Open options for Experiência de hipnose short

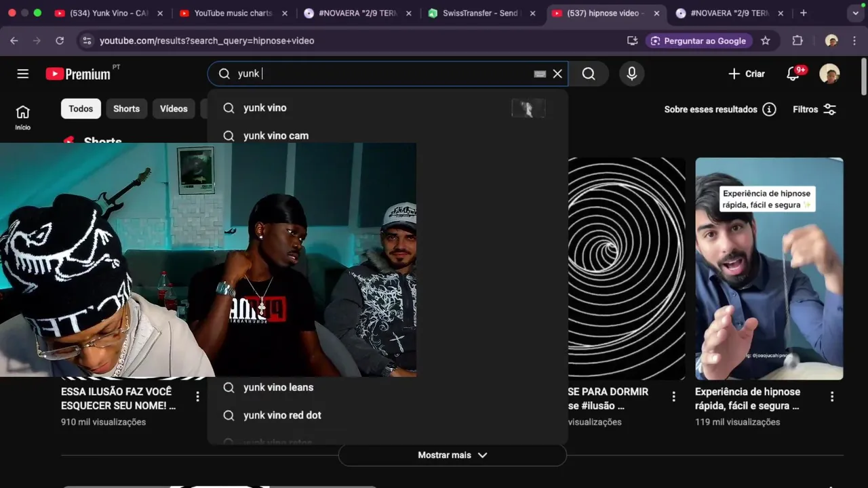(x=832, y=396)
